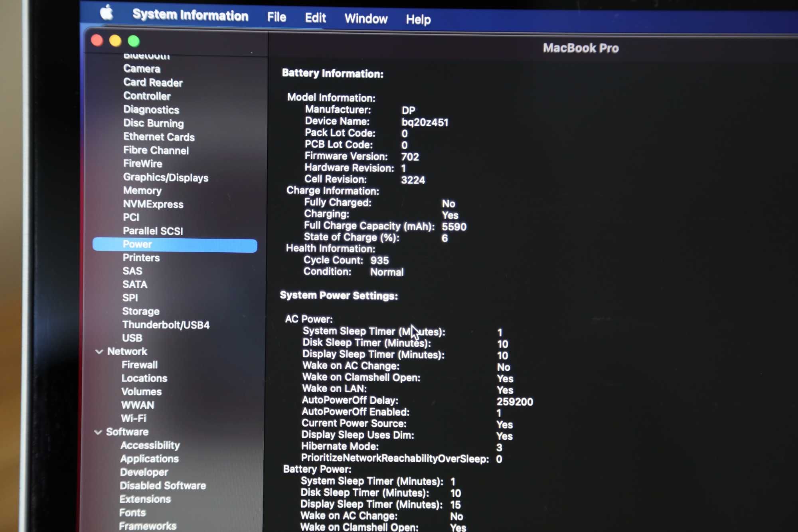Select Ethernet Cards in the sidebar
This screenshot has width=798, height=532.
tap(159, 136)
